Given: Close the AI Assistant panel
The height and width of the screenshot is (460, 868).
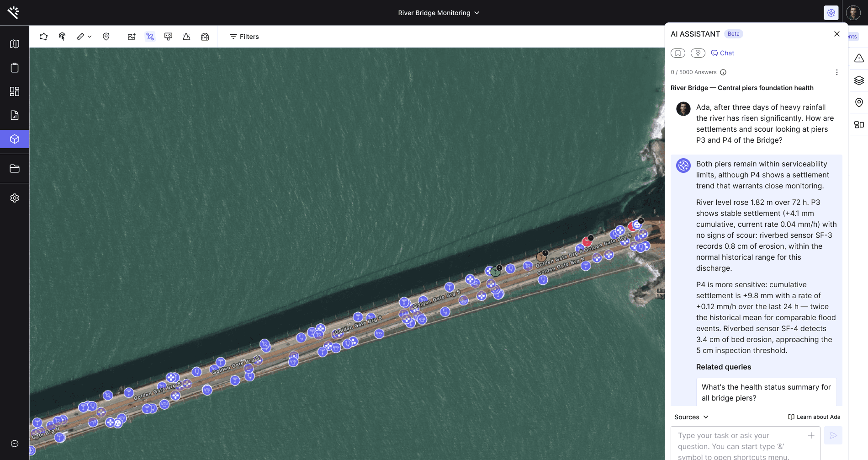Looking at the screenshot, I should click(x=837, y=34).
